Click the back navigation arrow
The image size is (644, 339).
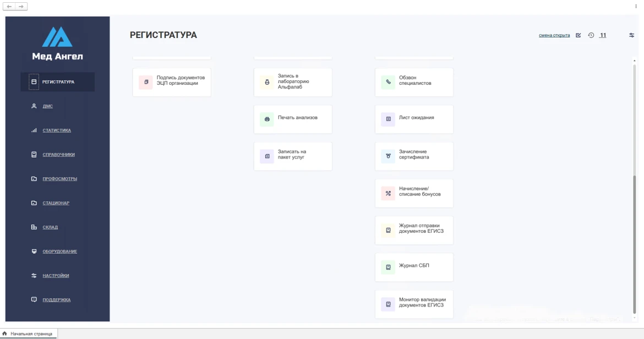[x=9, y=7]
